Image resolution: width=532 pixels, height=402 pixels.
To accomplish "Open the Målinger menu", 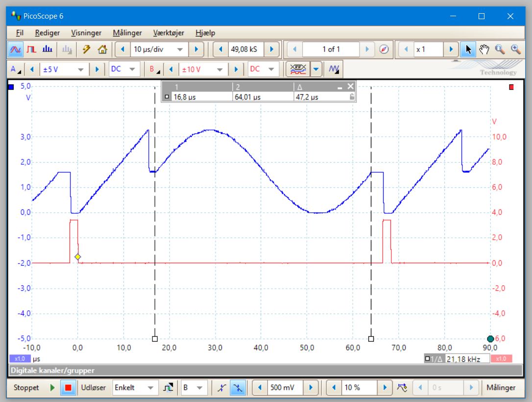I will (x=126, y=33).
